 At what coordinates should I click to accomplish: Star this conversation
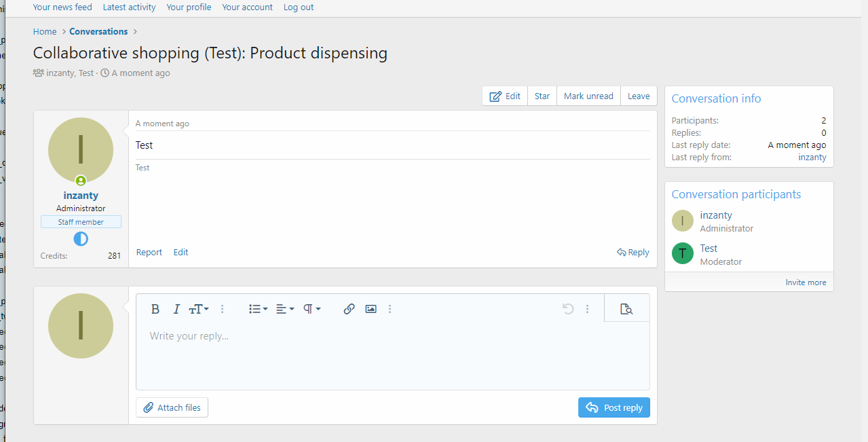pyautogui.click(x=542, y=96)
